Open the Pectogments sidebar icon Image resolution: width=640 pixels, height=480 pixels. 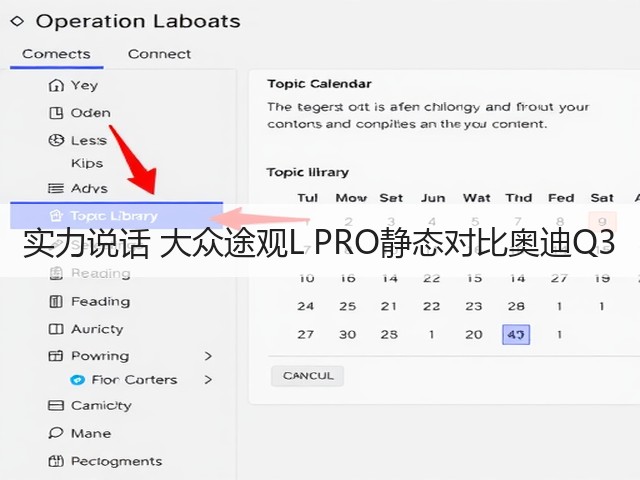point(56,461)
